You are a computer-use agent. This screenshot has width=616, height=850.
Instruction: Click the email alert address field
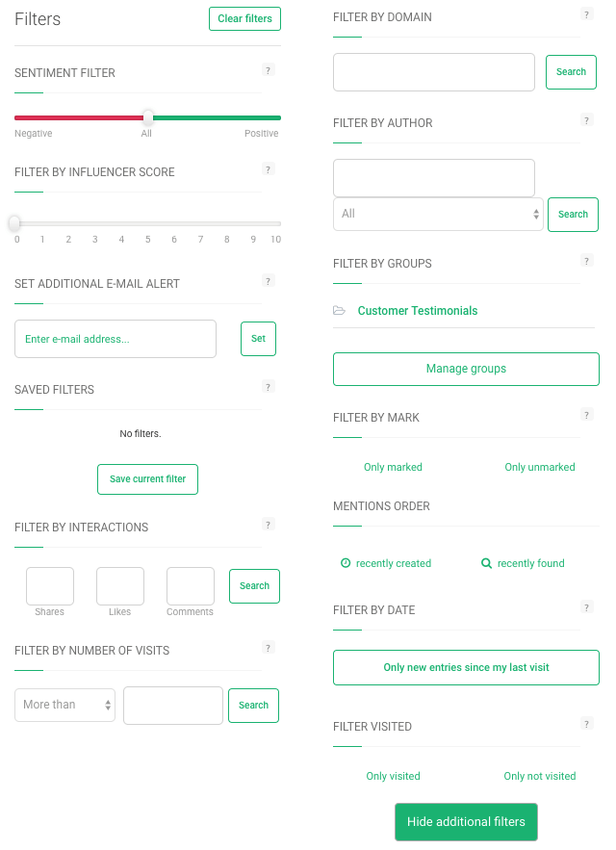(x=115, y=338)
